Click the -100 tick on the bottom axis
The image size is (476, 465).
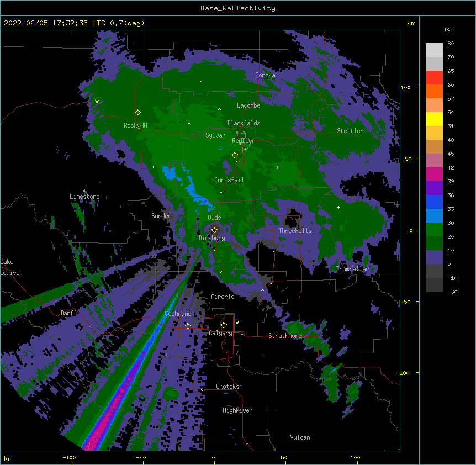[70, 457]
